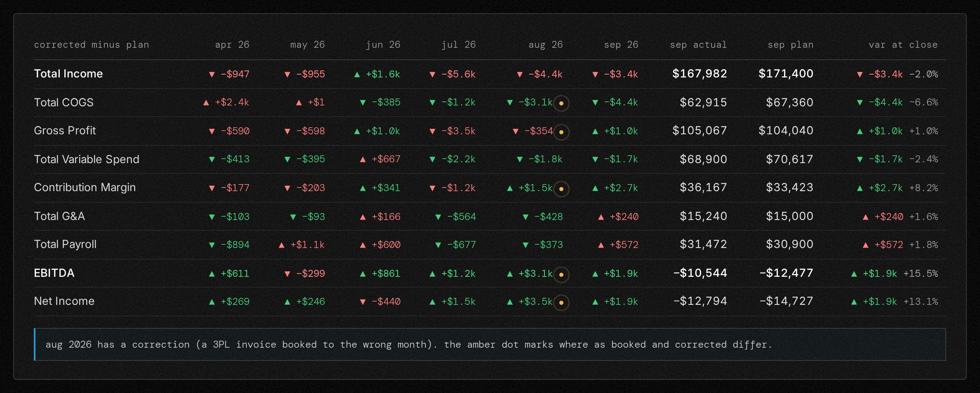The height and width of the screenshot is (393, 980).
Task: Select the 'Total Payroll' row label
Action: point(65,244)
